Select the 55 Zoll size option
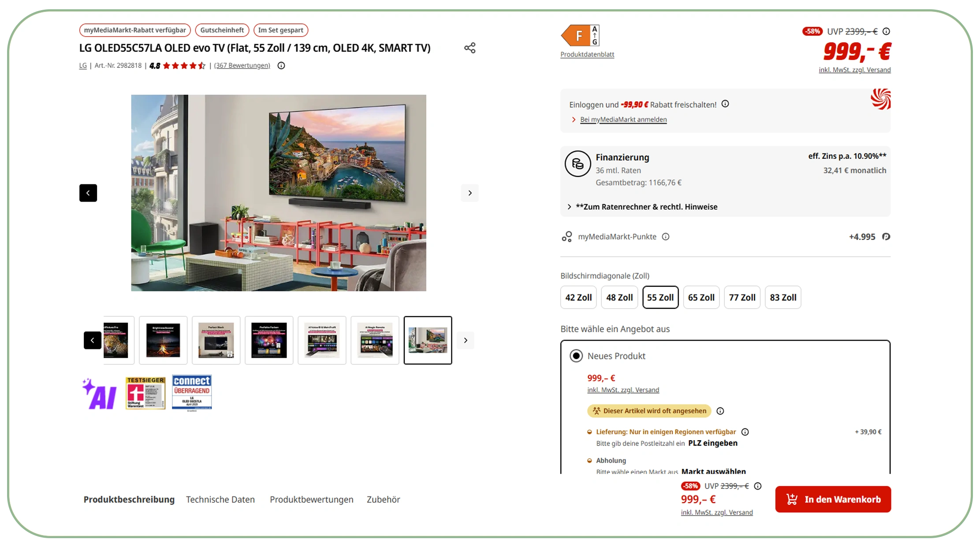This screenshot has width=980, height=547. point(660,297)
